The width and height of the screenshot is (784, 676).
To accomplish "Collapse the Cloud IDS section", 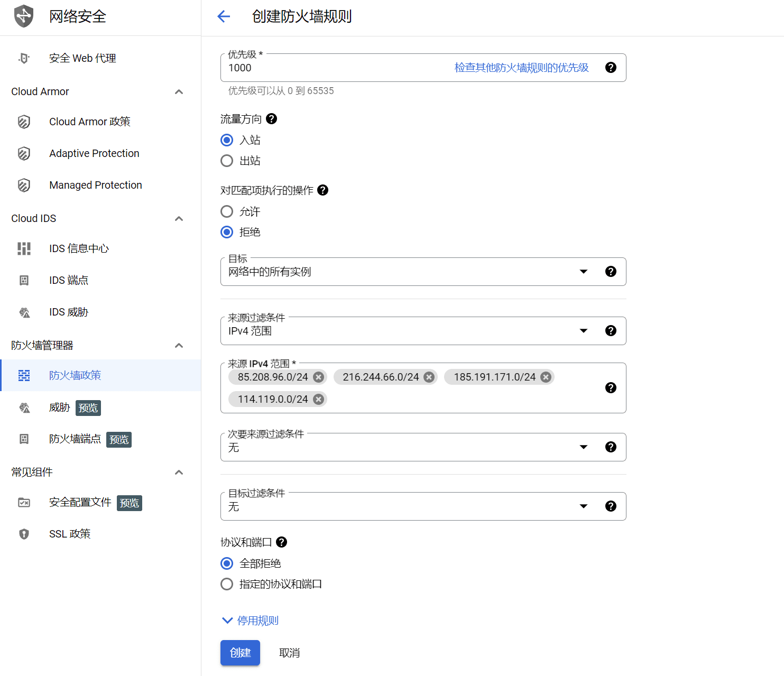I will pos(179,218).
